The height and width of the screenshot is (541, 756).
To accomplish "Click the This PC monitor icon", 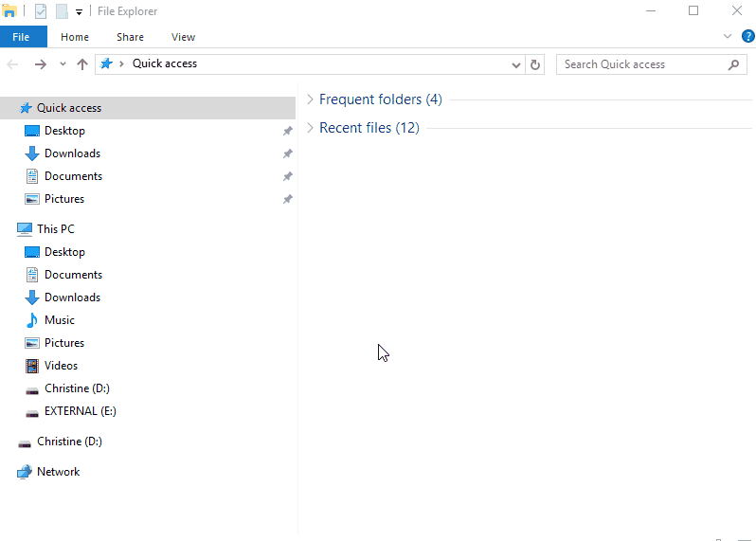I will (25, 229).
